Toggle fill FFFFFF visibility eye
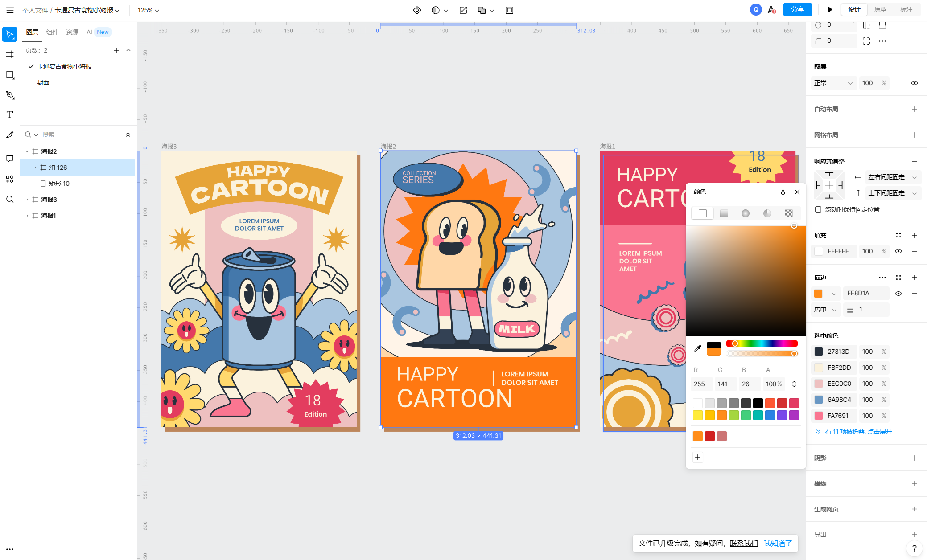927x560 pixels. click(898, 251)
